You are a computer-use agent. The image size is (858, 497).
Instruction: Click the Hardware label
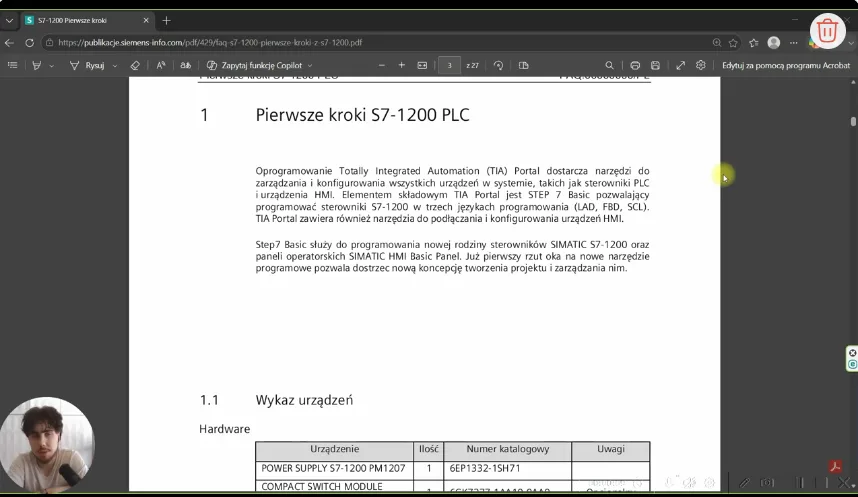click(224, 429)
